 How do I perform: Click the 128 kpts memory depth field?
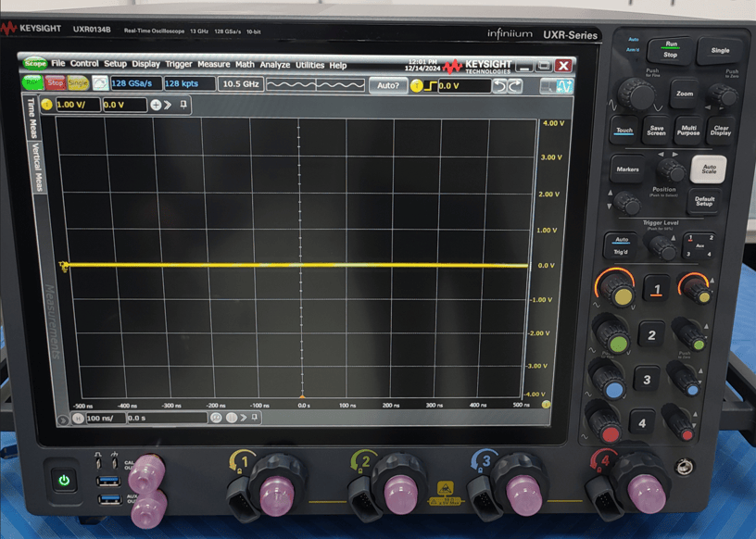(189, 83)
